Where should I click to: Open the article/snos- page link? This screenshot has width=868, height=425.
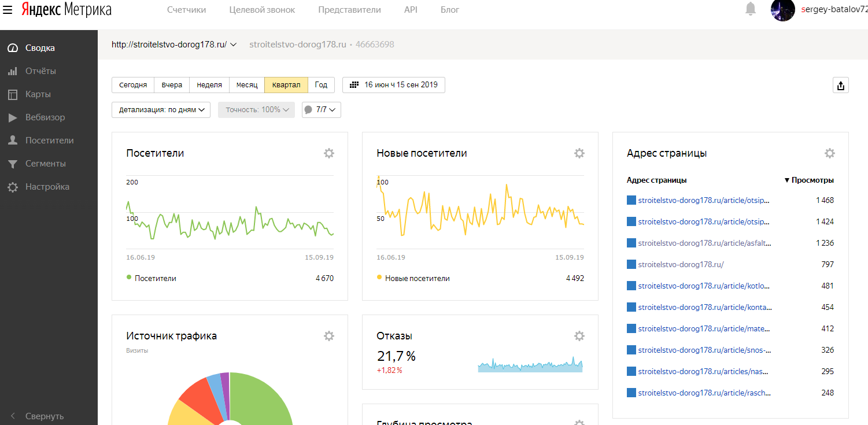click(x=704, y=350)
